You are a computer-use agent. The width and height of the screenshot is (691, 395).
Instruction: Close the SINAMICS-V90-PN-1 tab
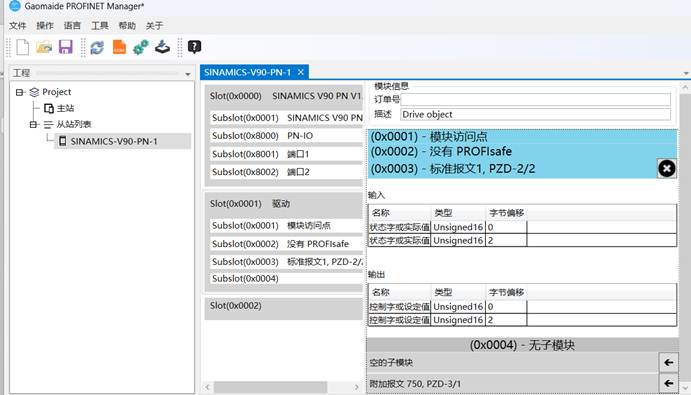(x=301, y=72)
